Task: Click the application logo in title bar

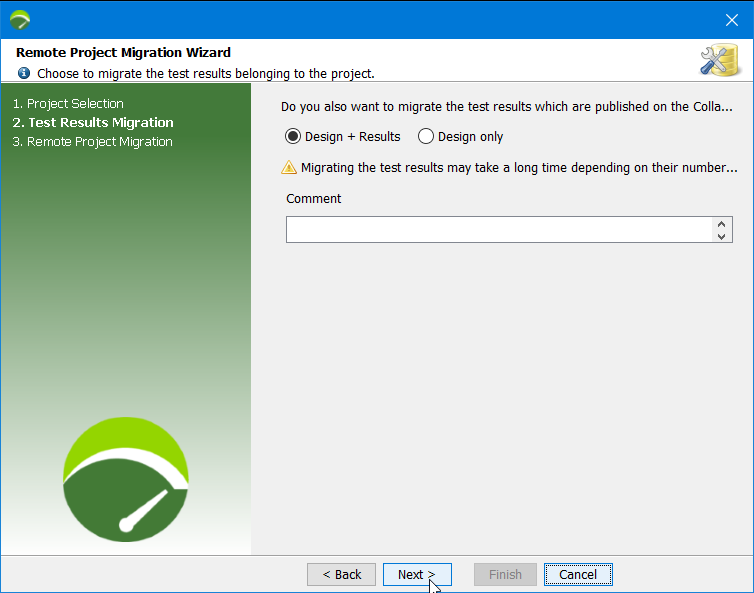Action: pyautogui.click(x=20, y=19)
